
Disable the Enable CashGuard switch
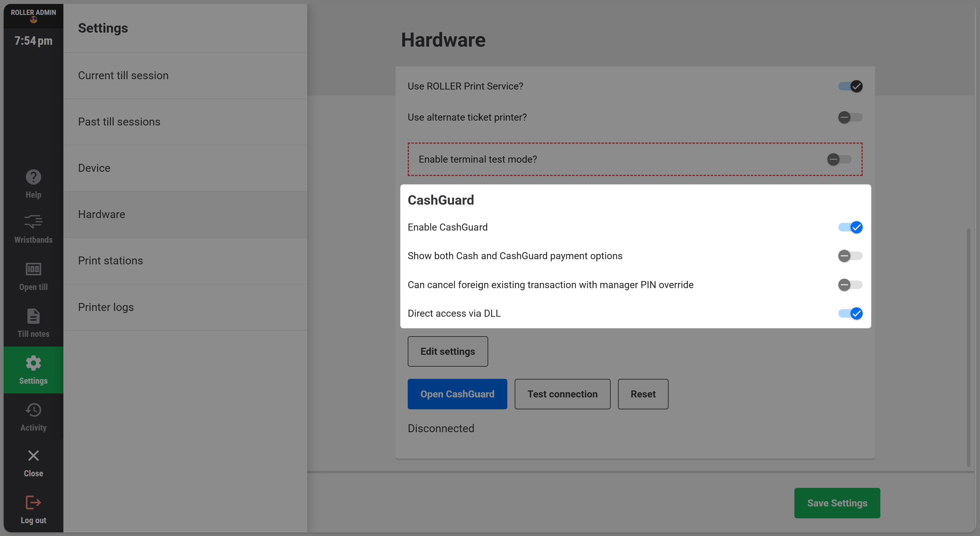click(850, 227)
